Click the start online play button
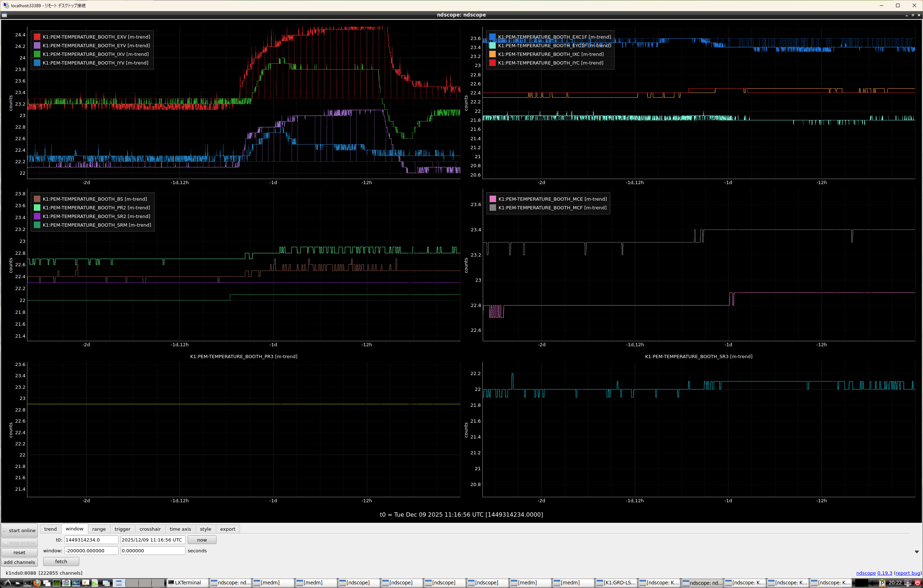 [19, 530]
